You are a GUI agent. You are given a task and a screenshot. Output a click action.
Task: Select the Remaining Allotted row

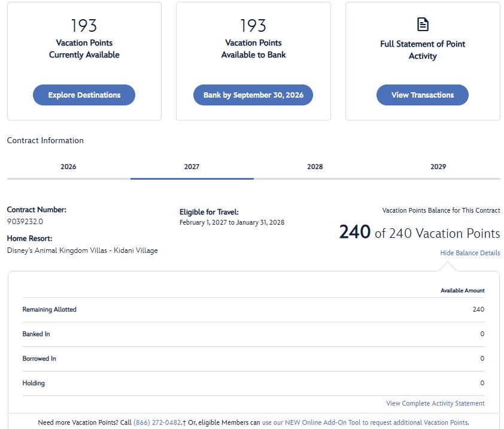(253, 310)
